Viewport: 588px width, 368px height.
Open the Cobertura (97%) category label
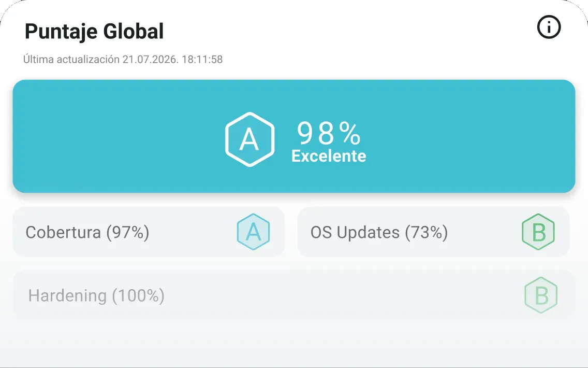[x=87, y=232]
